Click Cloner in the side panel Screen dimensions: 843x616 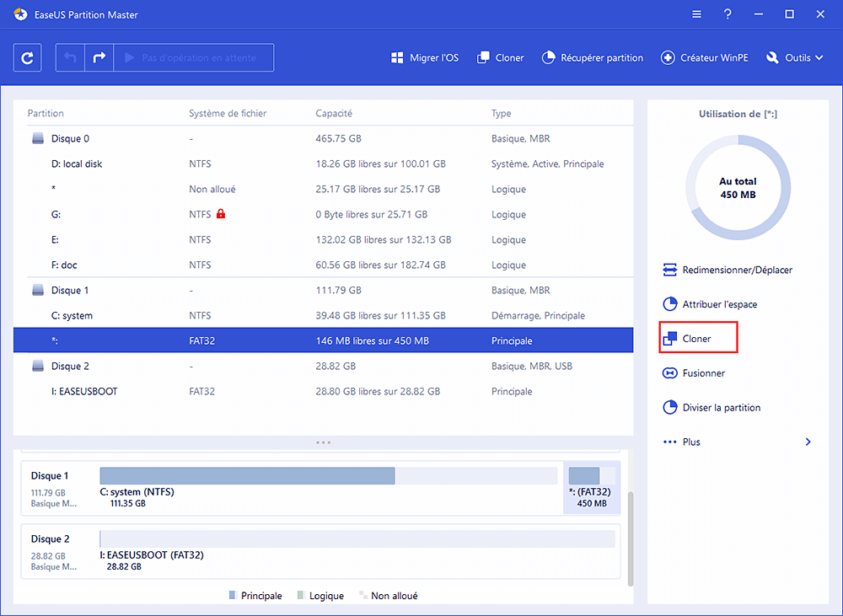pyautogui.click(x=698, y=338)
